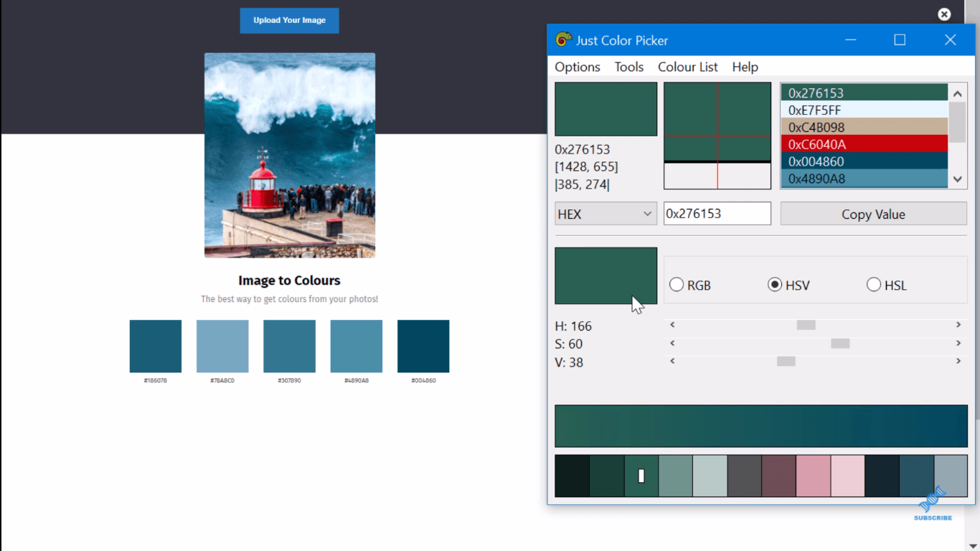
Task: Pick the dark navy harmony swatch
Action: point(882,476)
